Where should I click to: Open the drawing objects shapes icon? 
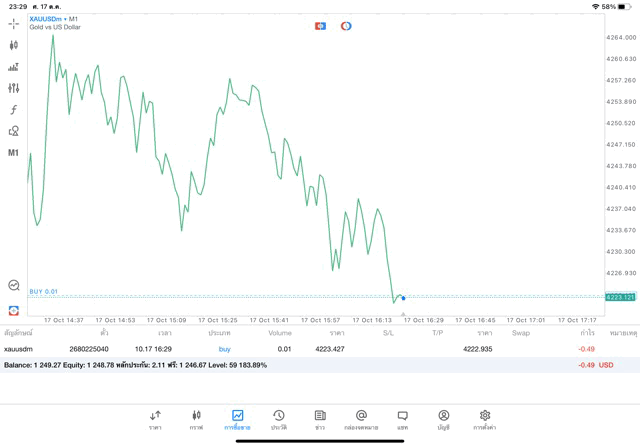point(14,131)
